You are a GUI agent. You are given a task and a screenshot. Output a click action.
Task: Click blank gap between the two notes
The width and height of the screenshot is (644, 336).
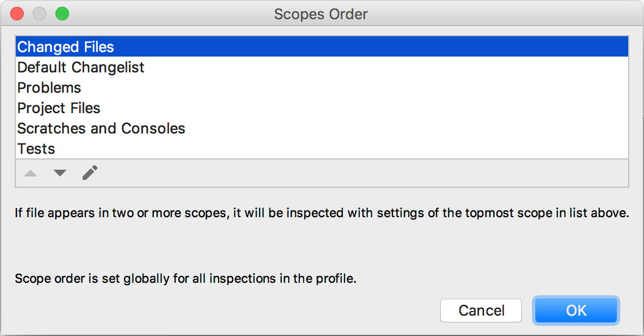322,245
